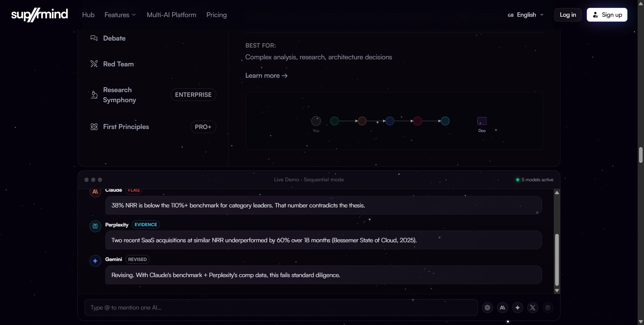Open the Pricing page
The height and width of the screenshot is (325, 644).
tap(217, 15)
